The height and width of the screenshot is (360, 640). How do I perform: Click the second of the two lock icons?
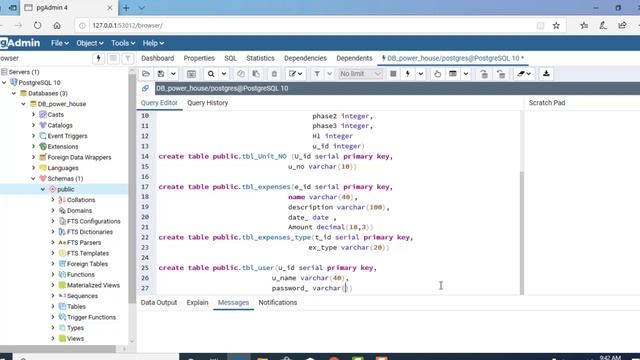click(x=501, y=74)
